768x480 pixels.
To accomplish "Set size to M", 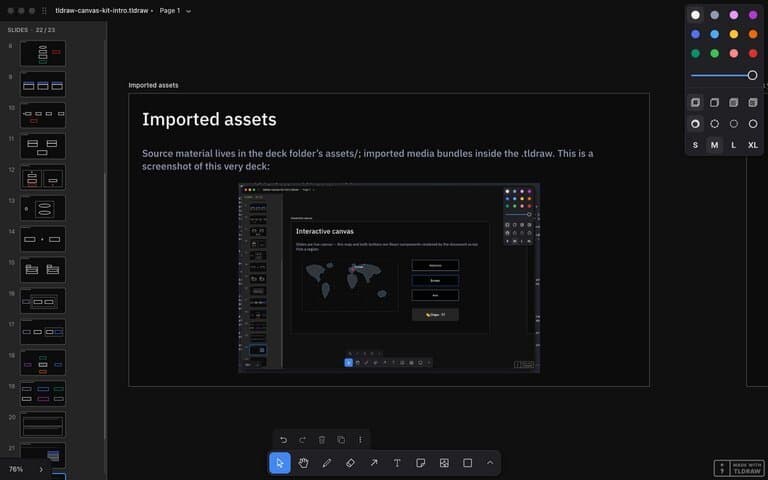I will click(x=715, y=145).
